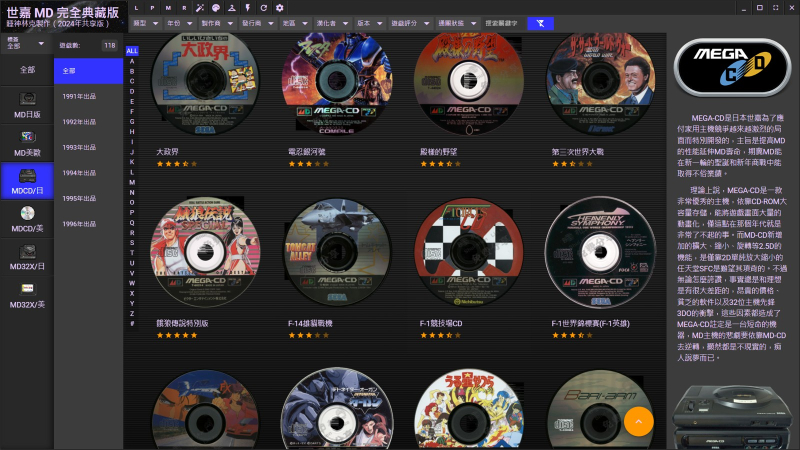
Task: Click the lightning bolt toolbar icon
Action: 247,8
